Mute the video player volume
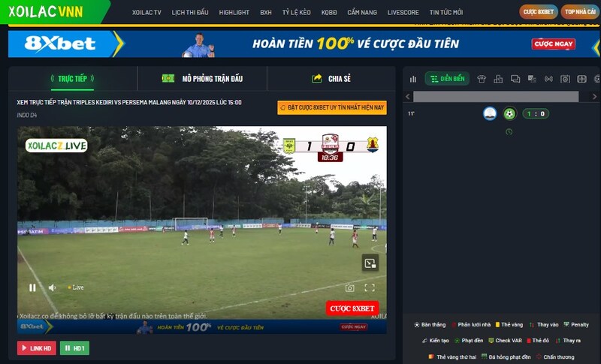Image resolution: width=601 pixels, height=364 pixels. coord(52,287)
